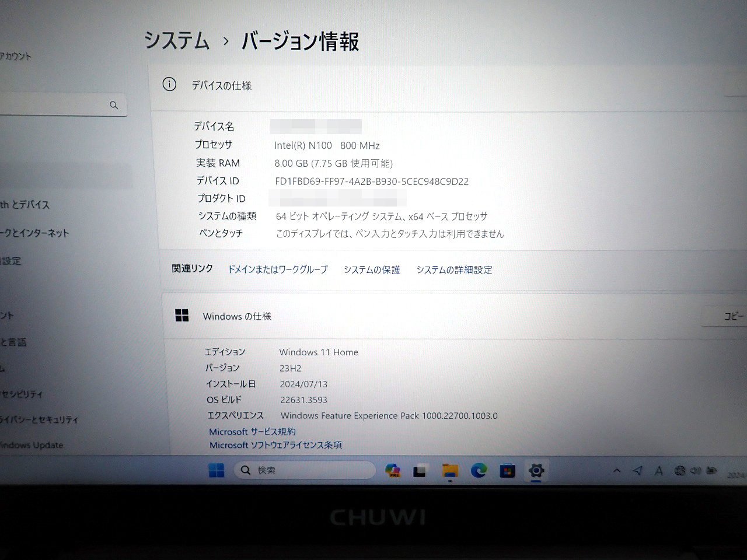Viewport: 747px width, 560px height.
Task: Click the 64 ビット system type value
Action: tap(382, 216)
